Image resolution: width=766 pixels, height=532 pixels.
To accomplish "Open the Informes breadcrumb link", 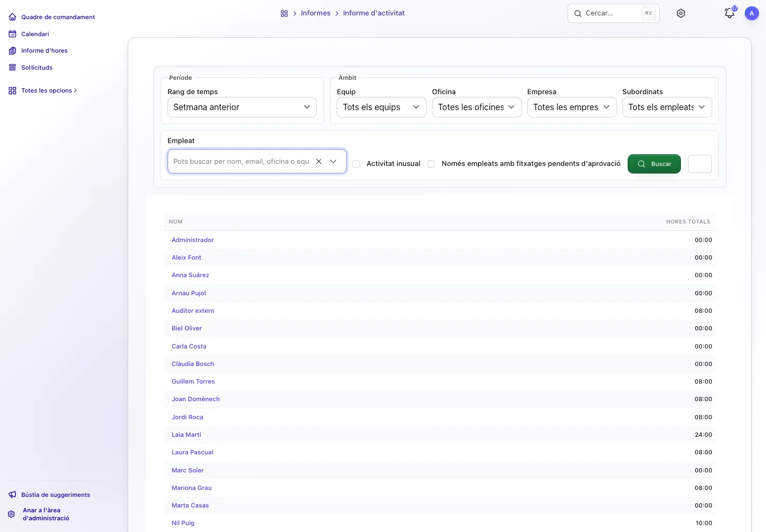I will tap(315, 13).
